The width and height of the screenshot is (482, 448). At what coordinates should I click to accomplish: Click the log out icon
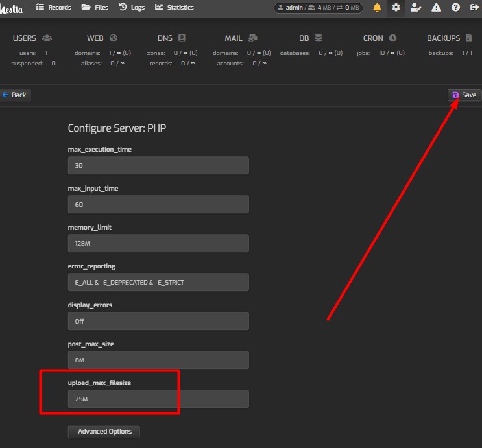pos(474,7)
